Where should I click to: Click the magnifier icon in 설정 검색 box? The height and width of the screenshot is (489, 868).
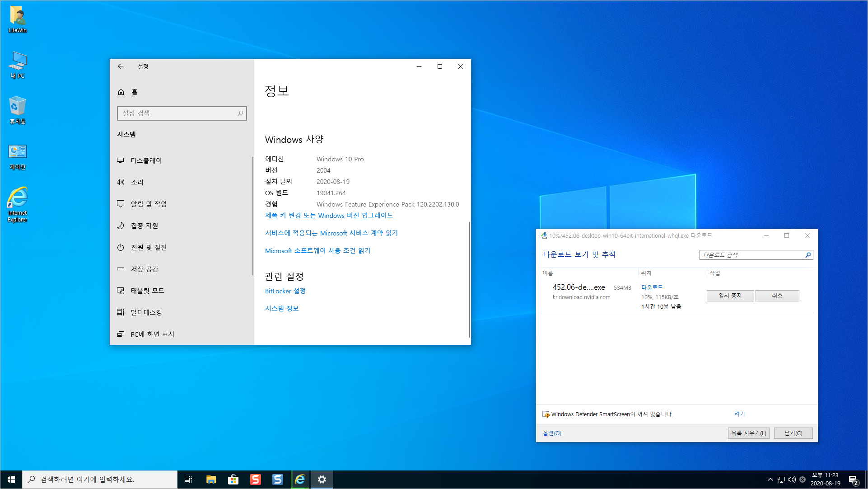(x=240, y=113)
